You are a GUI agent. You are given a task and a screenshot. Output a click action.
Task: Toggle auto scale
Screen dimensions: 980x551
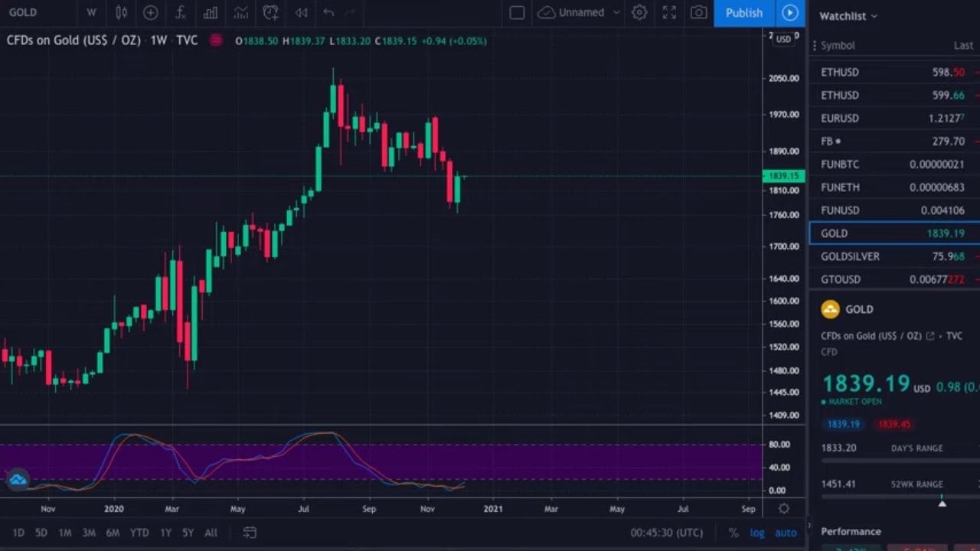coord(786,533)
